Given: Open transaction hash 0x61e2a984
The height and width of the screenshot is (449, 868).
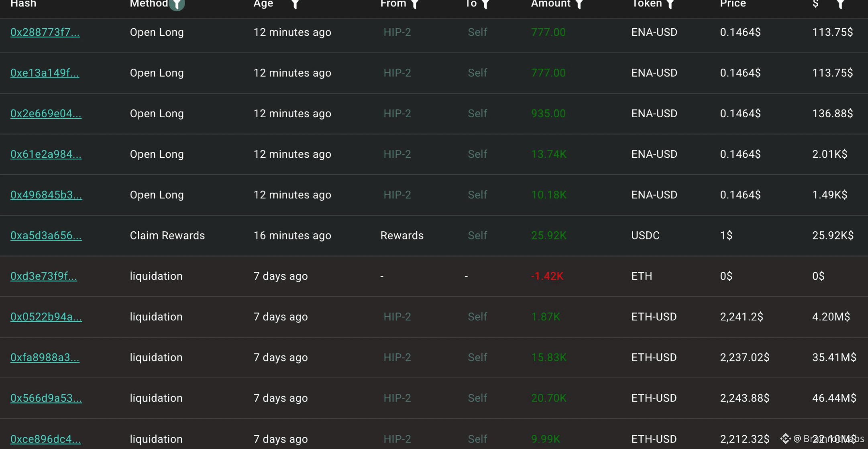Looking at the screenshot, I should (x=46, y=154).
